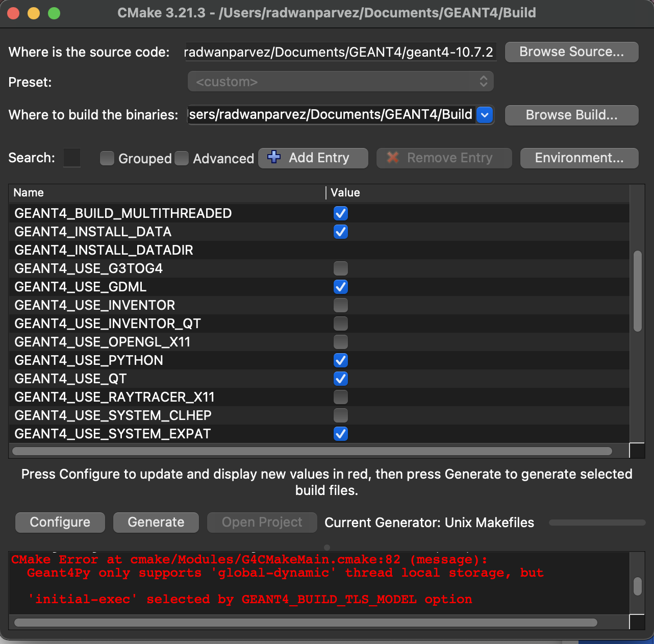The width and height of the screenshot is (654, 644).
Task: Click the source code path field
Action: (339, 52)
